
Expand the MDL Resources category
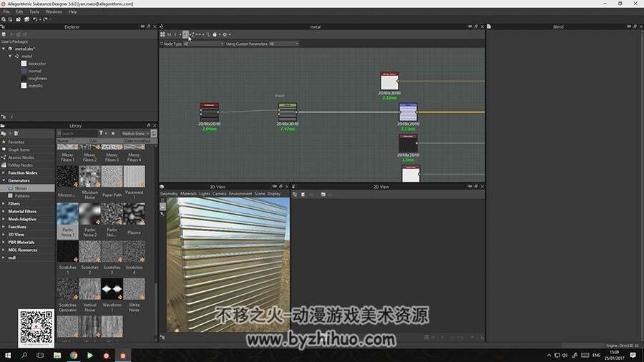(x=4, y=250)
